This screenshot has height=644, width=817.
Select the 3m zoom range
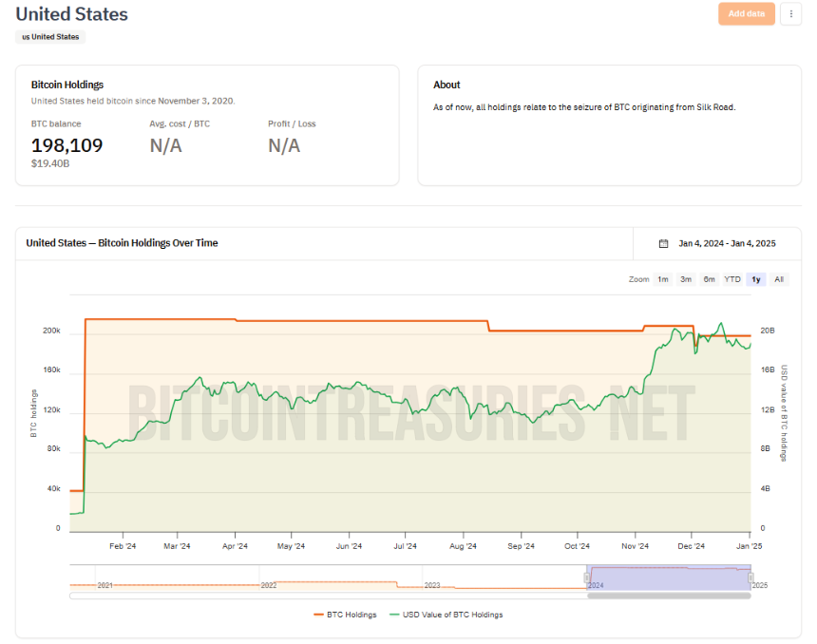(x=686, y=279)
